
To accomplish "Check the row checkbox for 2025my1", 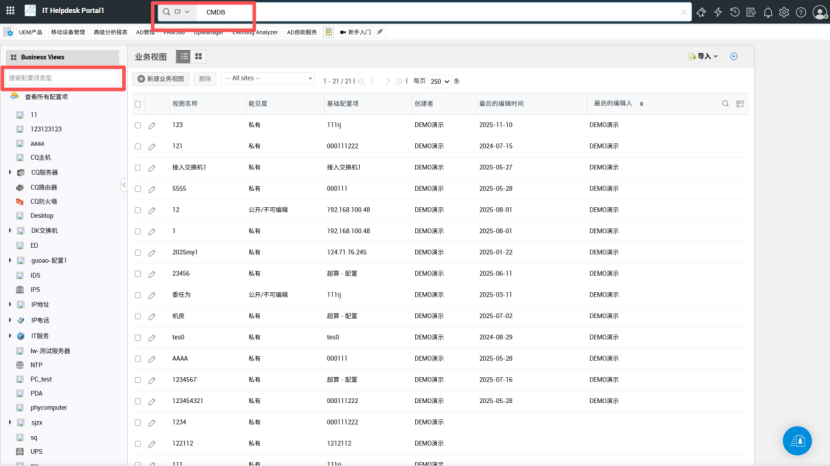I will click(x=138, y=252).
